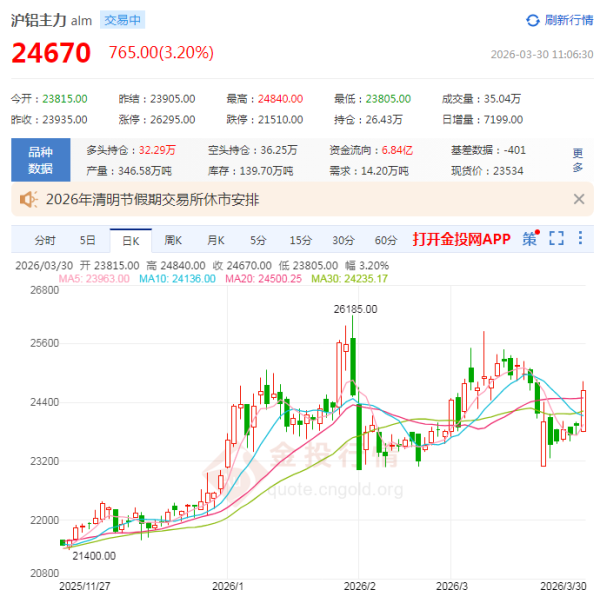Click the 刷新行情 refresh link

pyautogui.click(x=568, y=20)
